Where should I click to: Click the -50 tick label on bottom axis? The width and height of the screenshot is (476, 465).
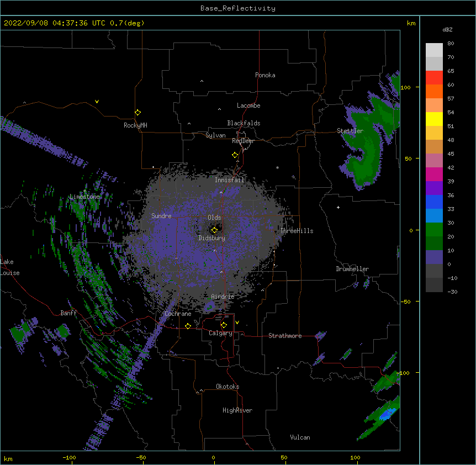click(141, 457)
